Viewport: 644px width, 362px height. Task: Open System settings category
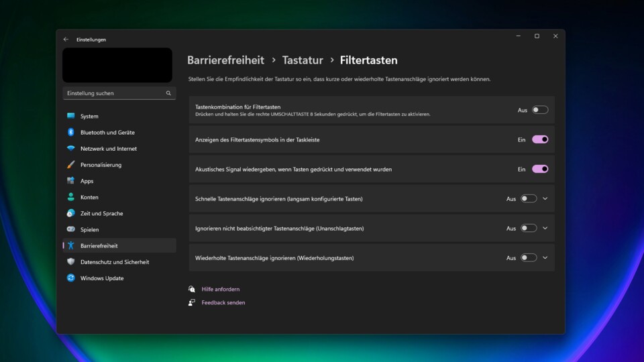pos(119,116)
